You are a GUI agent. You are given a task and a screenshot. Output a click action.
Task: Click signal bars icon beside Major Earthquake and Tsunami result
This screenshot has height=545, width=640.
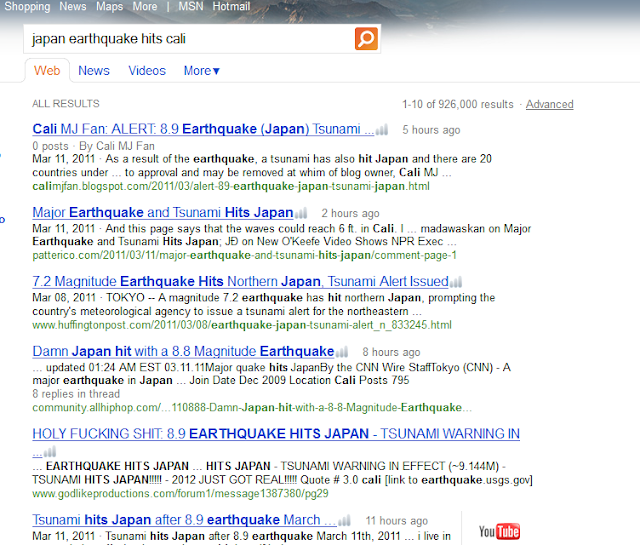click(301, 214)
